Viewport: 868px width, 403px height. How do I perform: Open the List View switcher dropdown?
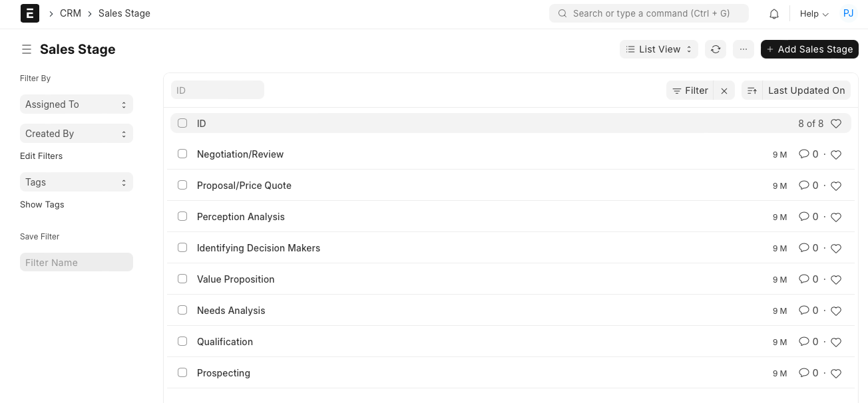pyautogui.click(x=658, y=49)
